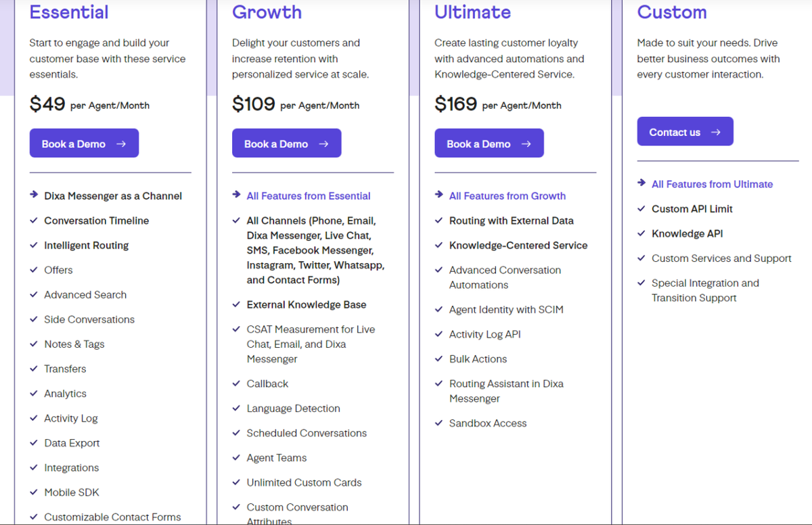The image size is (812, 525).
Task: Book a demo for the Ultimate plan
Action: 489,143
